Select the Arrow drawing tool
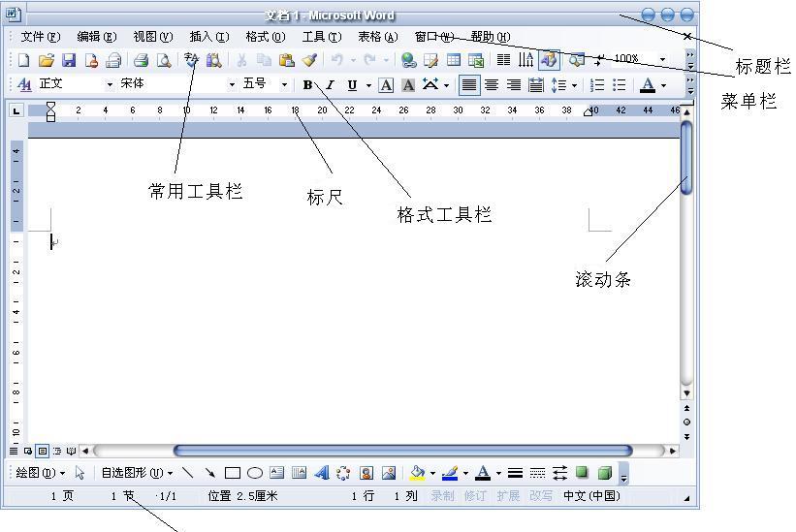 [209, 473]
